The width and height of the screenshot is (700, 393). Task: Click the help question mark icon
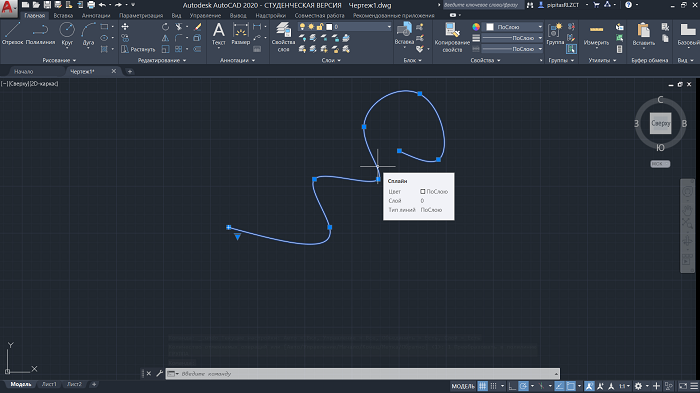629,5
